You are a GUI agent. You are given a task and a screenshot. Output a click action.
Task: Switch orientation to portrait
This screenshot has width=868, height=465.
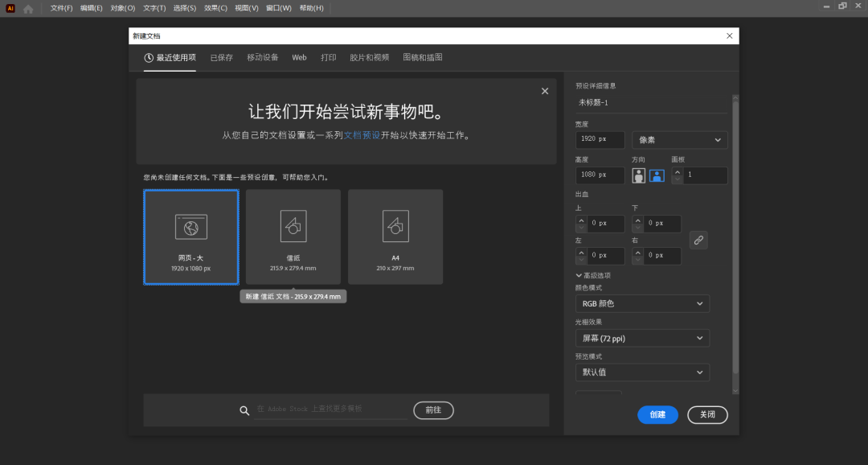639,175
